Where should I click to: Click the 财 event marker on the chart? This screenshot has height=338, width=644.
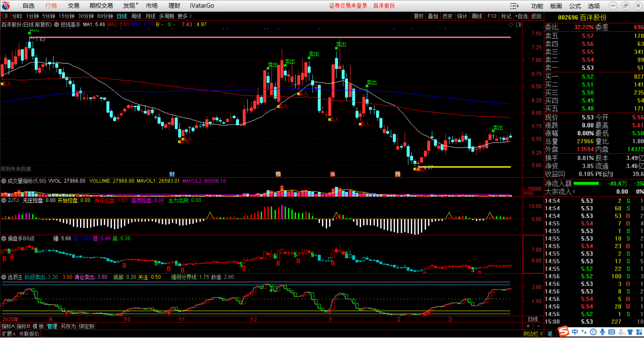(172, 174)
